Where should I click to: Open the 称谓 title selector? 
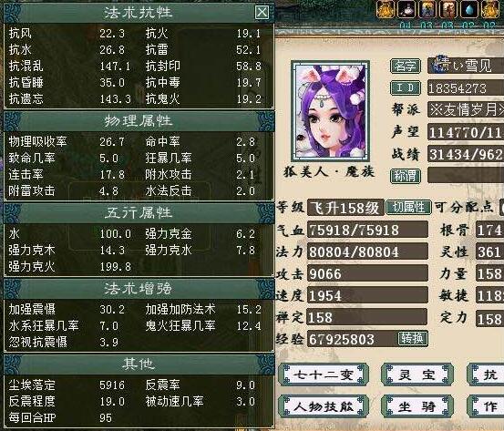point(406,176)
